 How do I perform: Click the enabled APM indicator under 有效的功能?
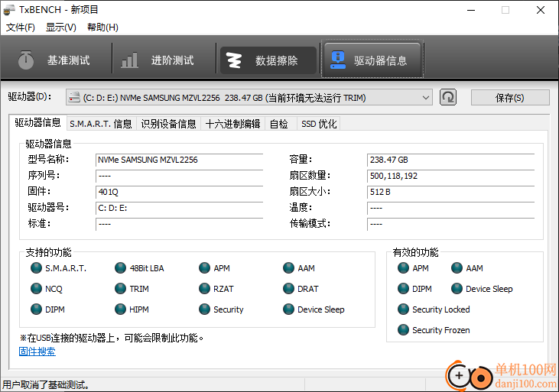(403, 268)
